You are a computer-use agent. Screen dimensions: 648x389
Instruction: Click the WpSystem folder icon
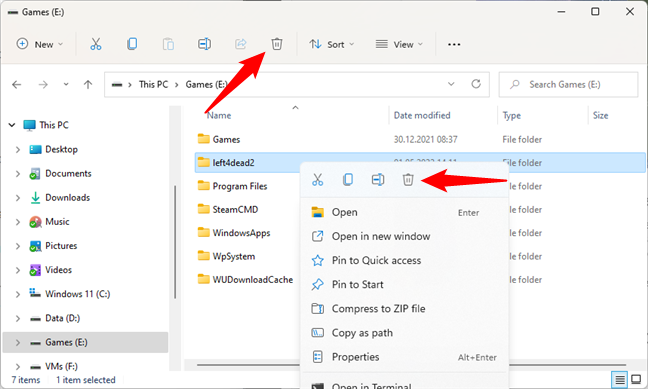[x=203, y=255]
